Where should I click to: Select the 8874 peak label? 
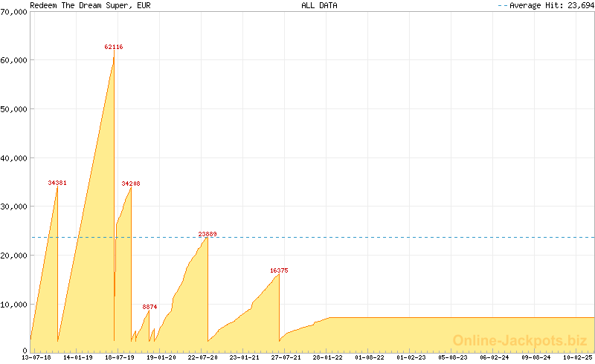(149, 306)
